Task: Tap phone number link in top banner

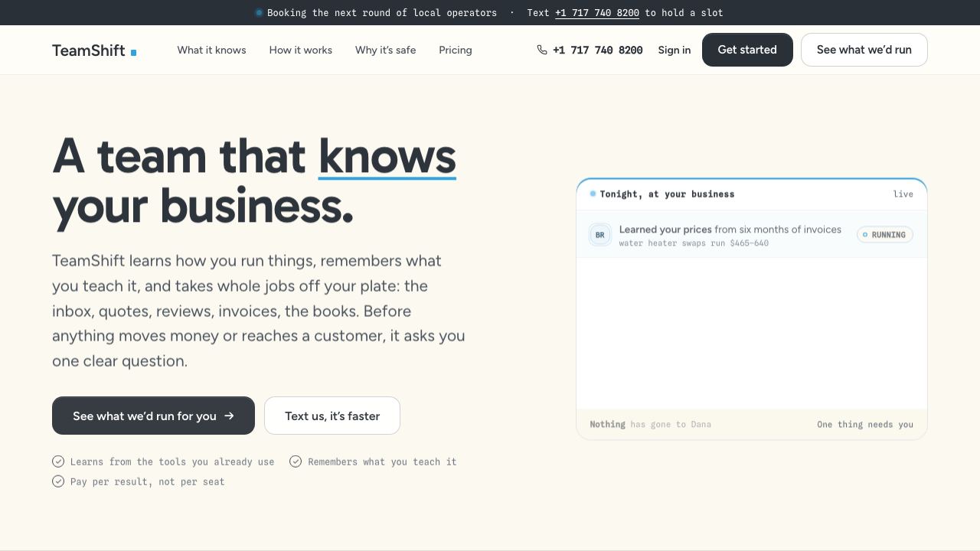Action: point(596,13)
